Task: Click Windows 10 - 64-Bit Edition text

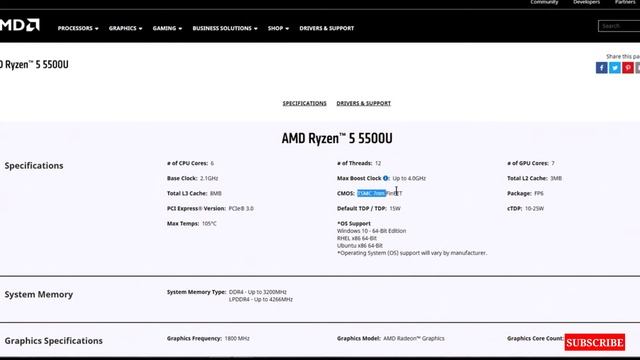Action: (x=371, y=231)
